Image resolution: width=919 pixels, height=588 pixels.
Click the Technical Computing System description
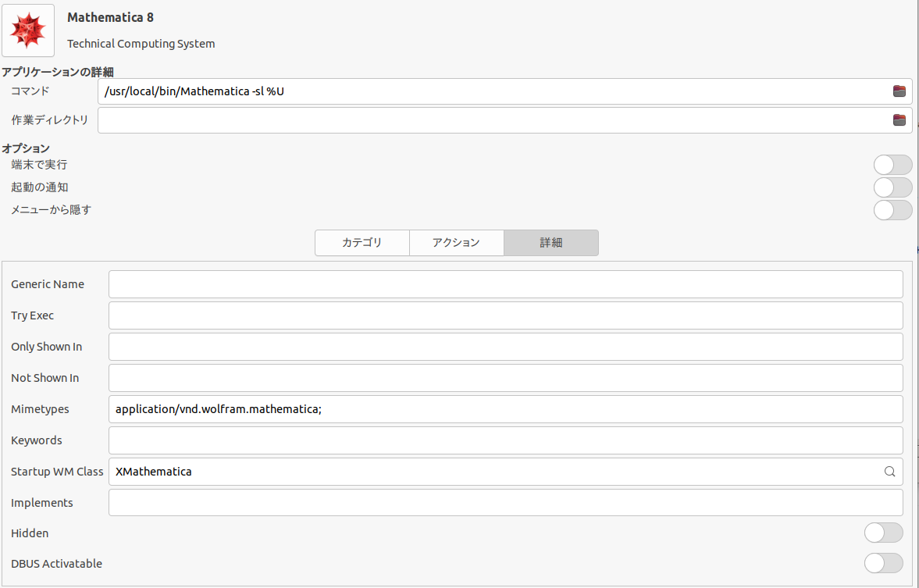(141, 44)
